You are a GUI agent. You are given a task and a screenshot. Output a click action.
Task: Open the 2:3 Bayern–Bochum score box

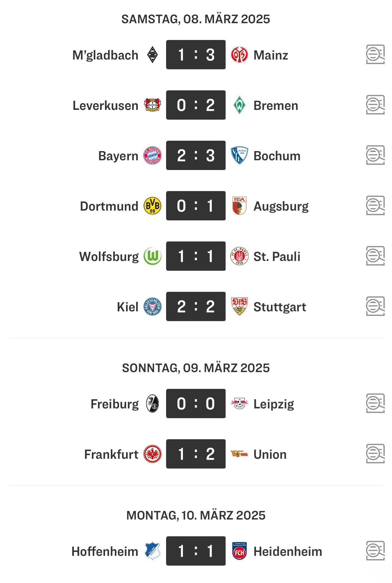pyautogui.click(x=196, y=155)
